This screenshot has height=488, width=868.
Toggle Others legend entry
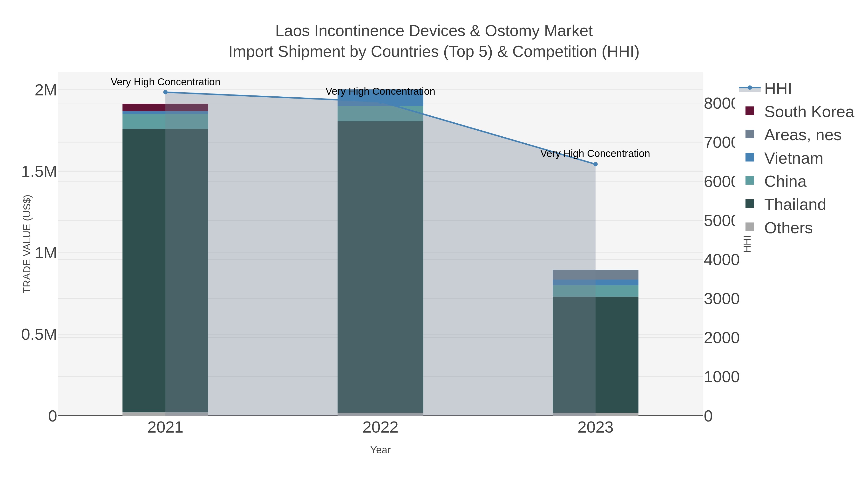(x=779, y=228)
